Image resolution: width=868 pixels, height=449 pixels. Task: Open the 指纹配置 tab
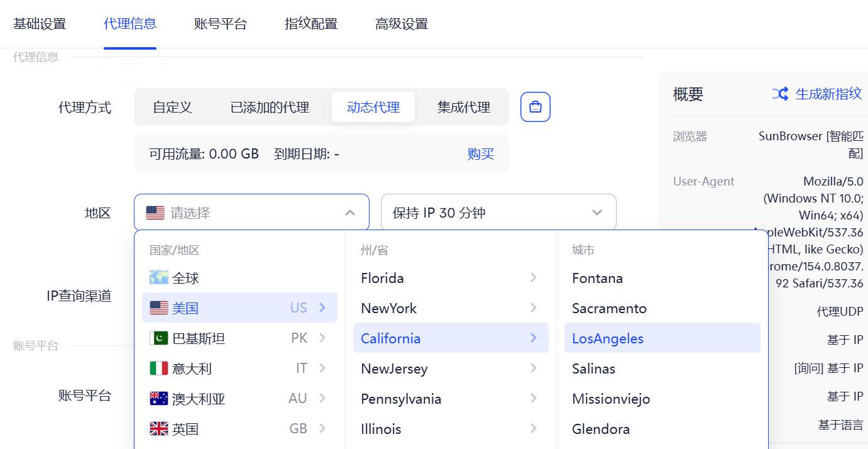[311, 24]
